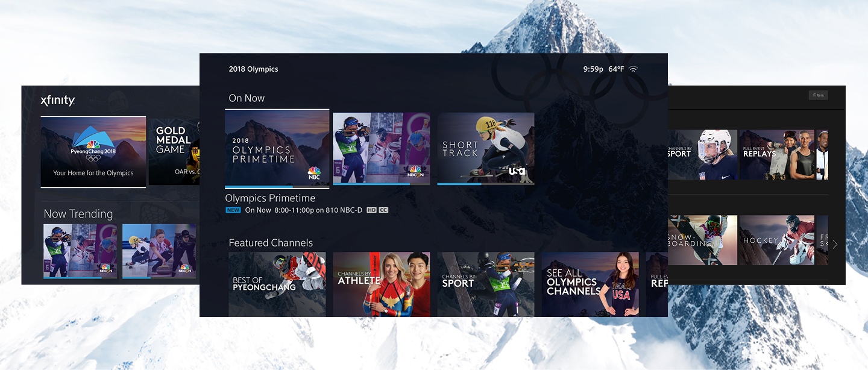Click the NBC peacock logo on Olympics Primetime
868x370 pixels.
click(x=314, y=174)
